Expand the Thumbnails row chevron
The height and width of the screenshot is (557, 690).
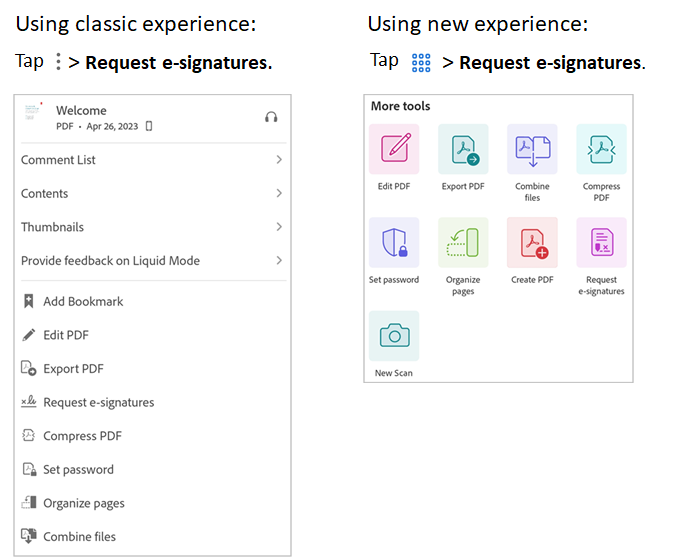279,227
